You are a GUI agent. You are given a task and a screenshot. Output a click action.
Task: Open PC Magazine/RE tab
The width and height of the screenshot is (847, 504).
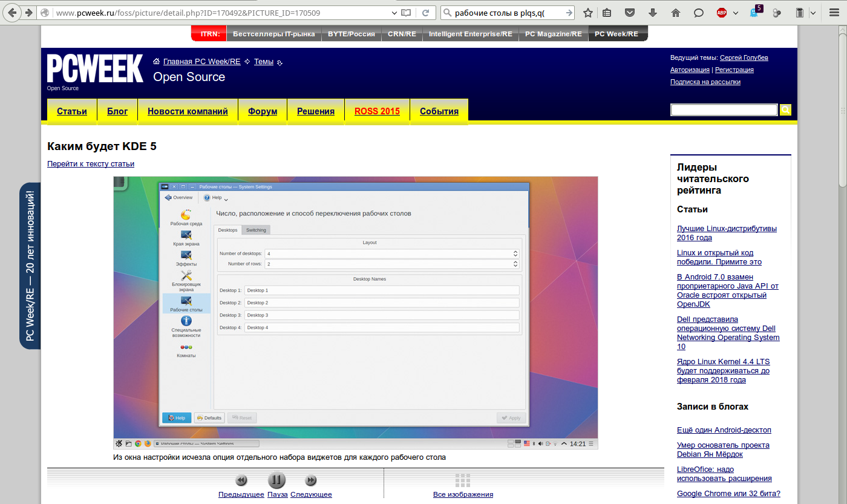554,34
